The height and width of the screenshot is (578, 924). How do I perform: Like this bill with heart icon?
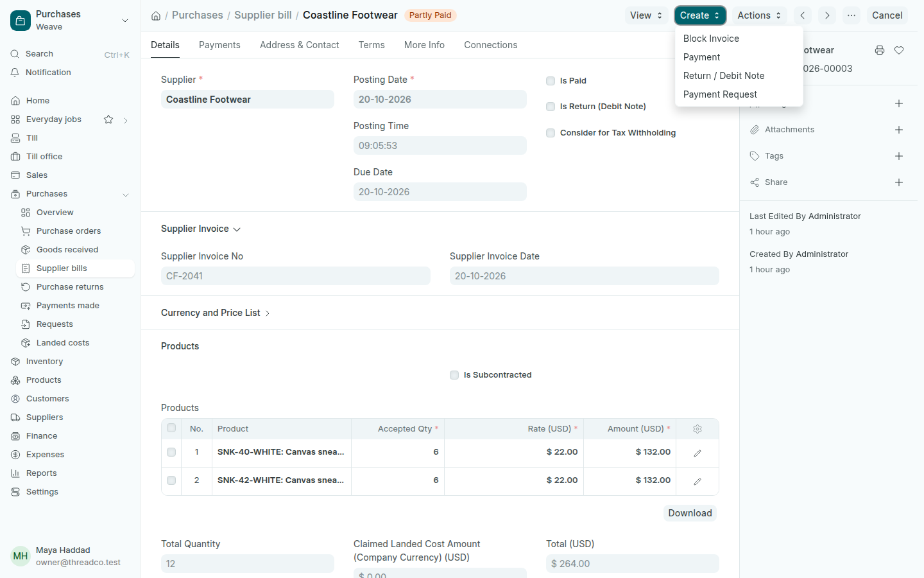click(899, 50)
